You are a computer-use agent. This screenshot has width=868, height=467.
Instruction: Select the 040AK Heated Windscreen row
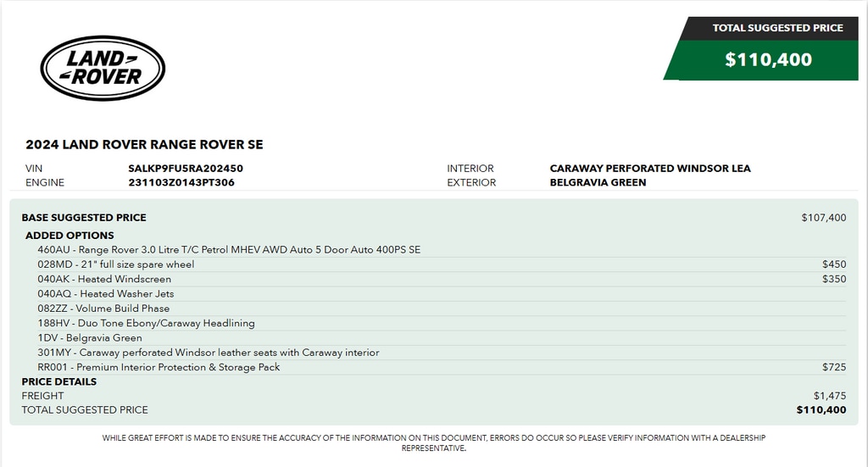(441, 279)
